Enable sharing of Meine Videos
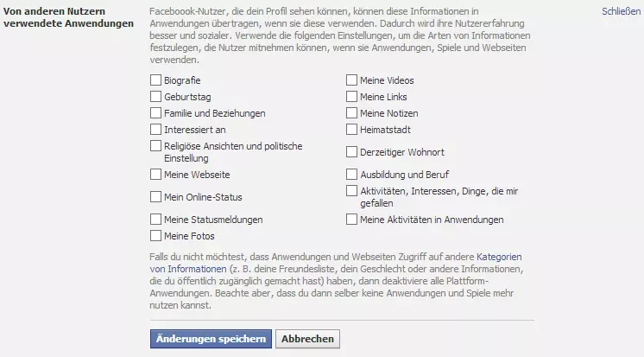Screen dimensions: 644x357 [x=351, y=80]
